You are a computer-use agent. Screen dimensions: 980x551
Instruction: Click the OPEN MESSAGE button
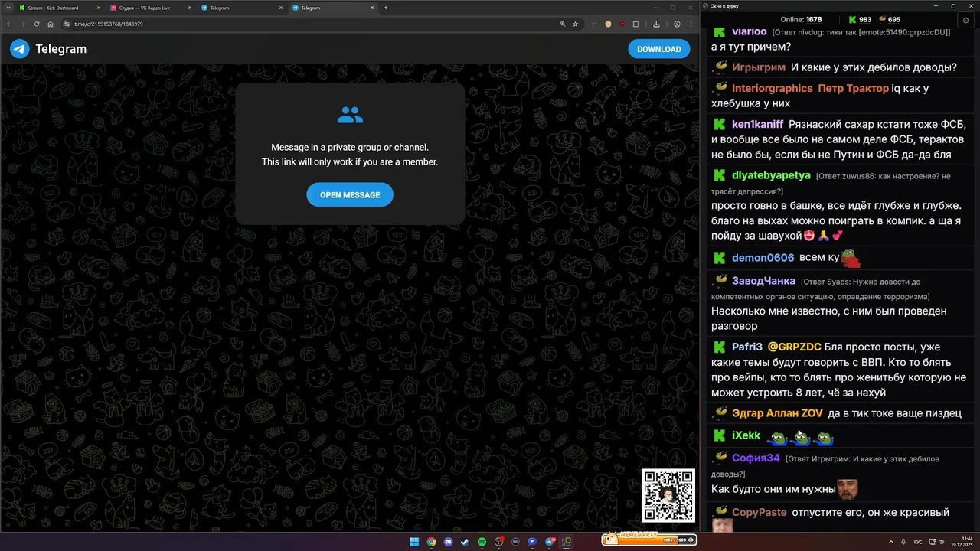[350, 194]
